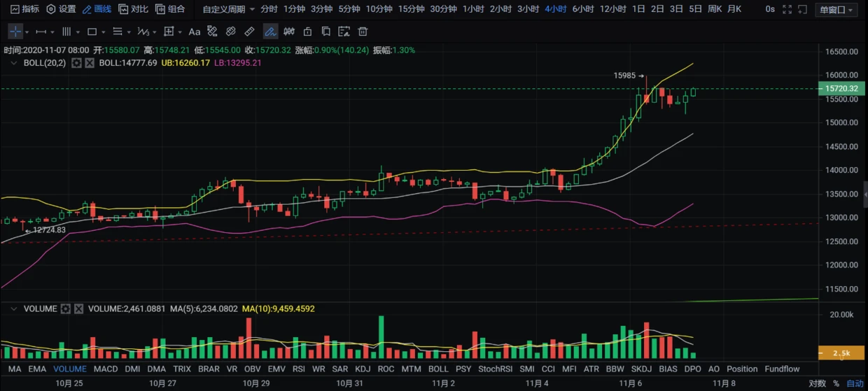Click the magnet snap icon
Screen dimensions: 868x391
288,31
